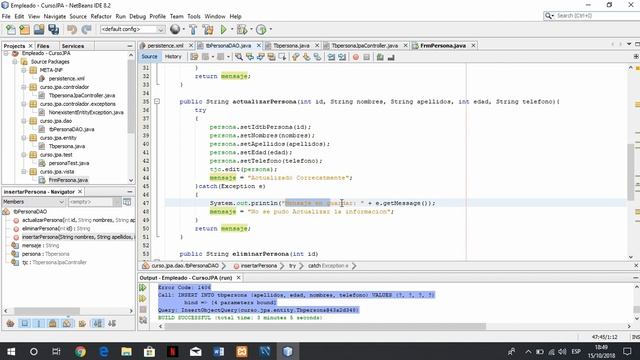Switch to the Tbpersona.java tab
This screenshot has width=640, height=360.
[x=291, y=46]
